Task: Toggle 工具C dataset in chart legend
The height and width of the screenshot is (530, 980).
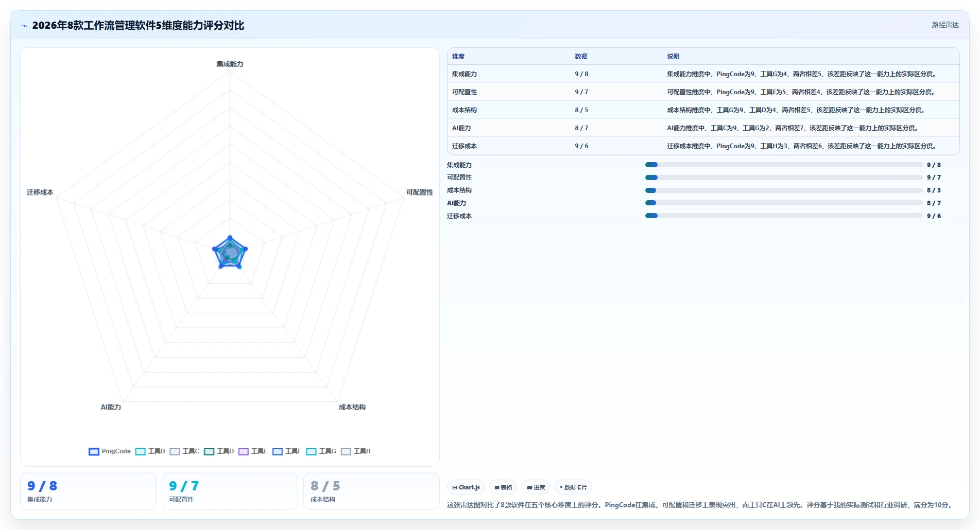Action: click(184, 451)
